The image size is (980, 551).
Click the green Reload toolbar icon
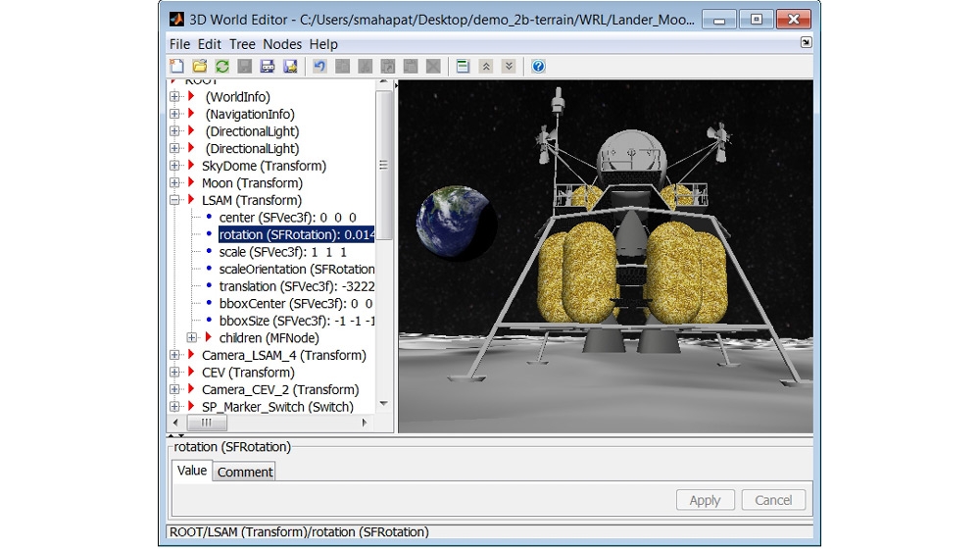[x=222, y=66]
